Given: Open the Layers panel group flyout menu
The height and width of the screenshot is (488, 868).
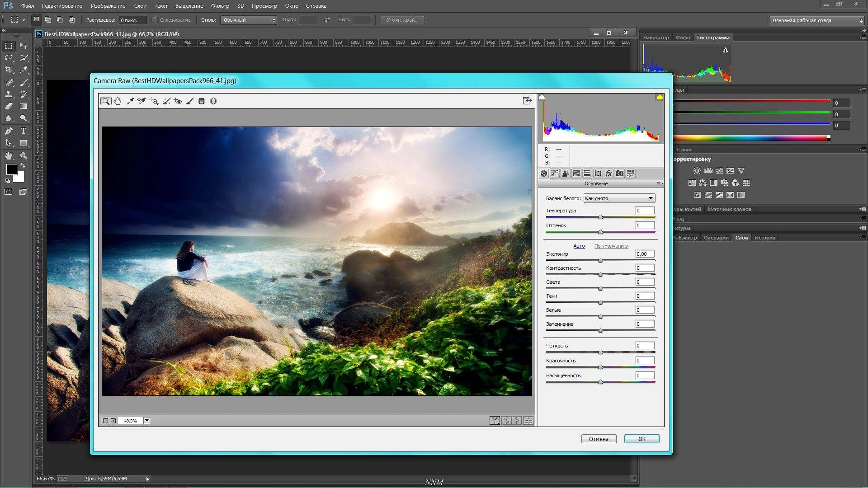Looking at the screenshot, I should click(x=862, y=238).
